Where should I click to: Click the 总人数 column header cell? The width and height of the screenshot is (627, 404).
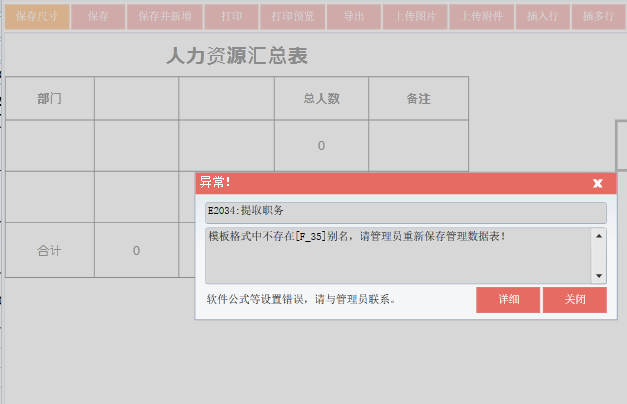tap(321, 98)
